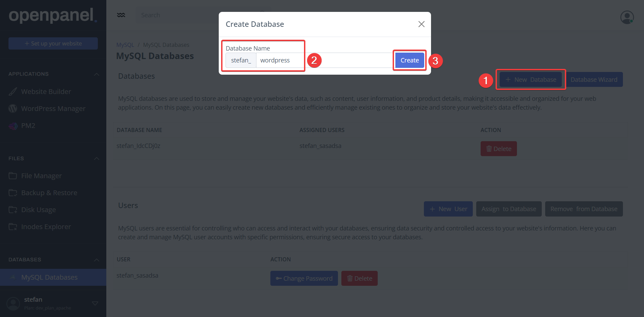Screen dimensions: 644x317
Task: Click the File Manager folder icon
Action: click(13, 176)
